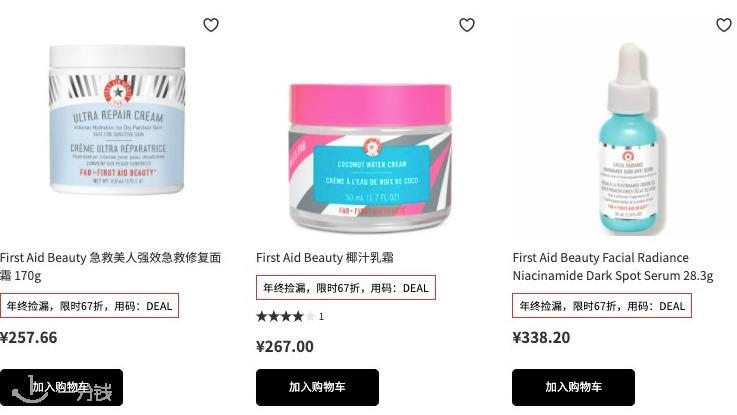
Task: Wishlist heart for Niacinamide Dark Spot Serum
Action: tap(723, 24)
